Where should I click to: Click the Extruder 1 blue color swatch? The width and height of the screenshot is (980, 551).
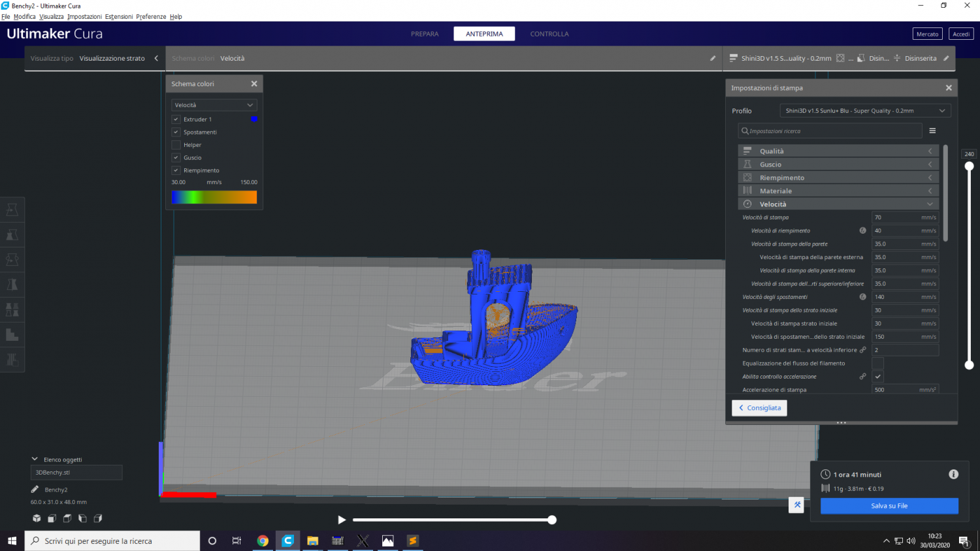254,119
